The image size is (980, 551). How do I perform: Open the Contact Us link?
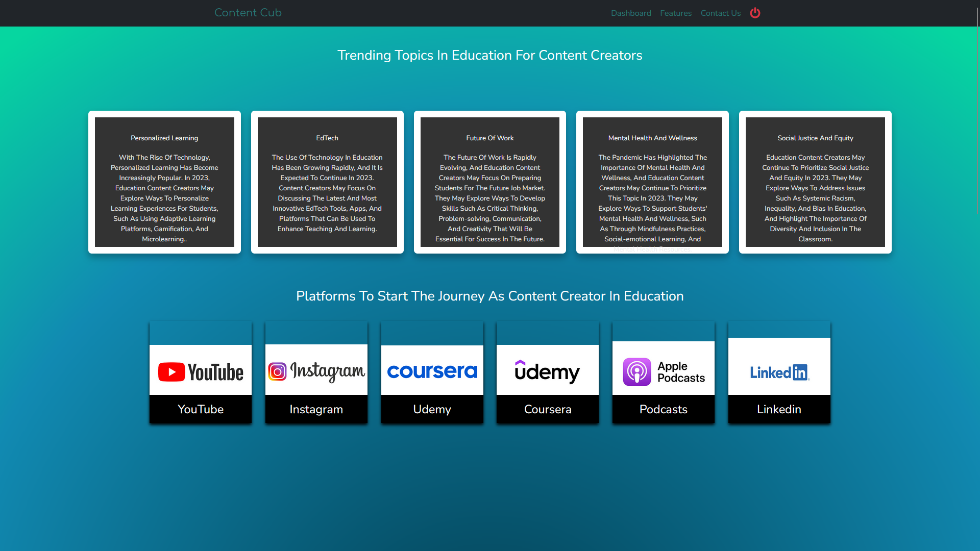point(720,13)
